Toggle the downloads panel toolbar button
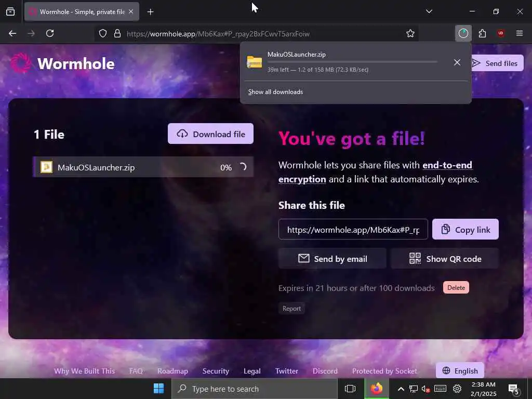The width and height of the screenshot is (532, 399). (463, 33)
